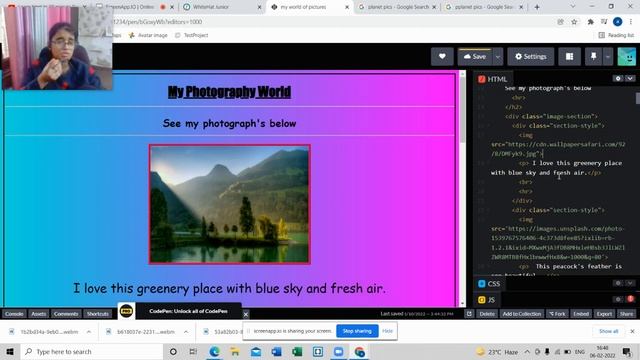Close the downloads bar
Image resolution: width=640 pixels, height=360 pixels.
pos(632,331)
